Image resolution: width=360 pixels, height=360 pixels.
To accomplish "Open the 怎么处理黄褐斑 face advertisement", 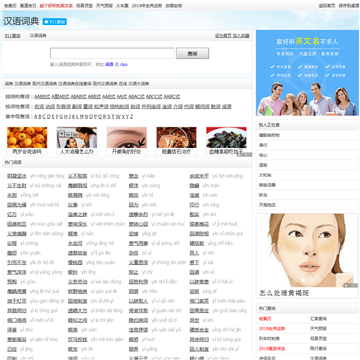I will click(x=307, y=256).
